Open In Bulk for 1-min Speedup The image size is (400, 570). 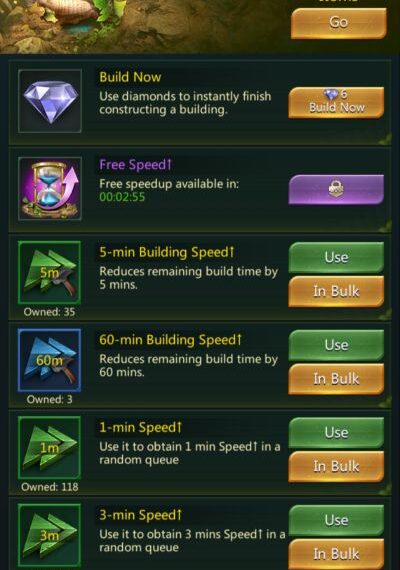(x=336, y=466)
